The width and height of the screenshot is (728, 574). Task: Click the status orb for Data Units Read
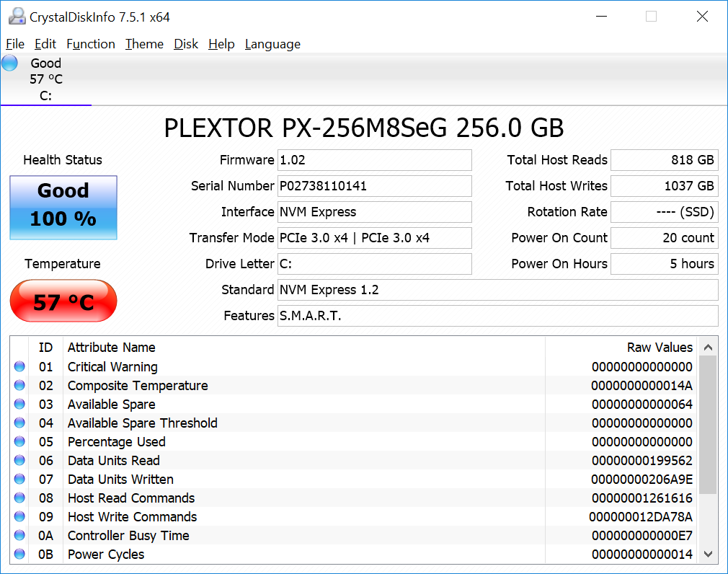coord(19,460)
